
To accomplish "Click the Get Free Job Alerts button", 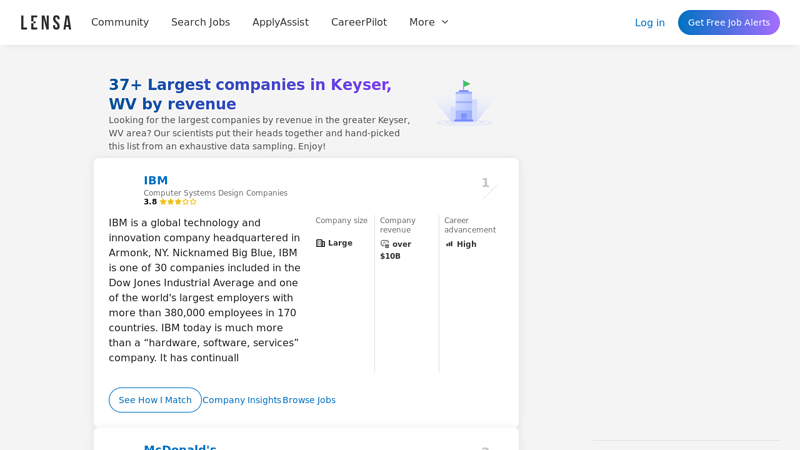I will (729, 22).
